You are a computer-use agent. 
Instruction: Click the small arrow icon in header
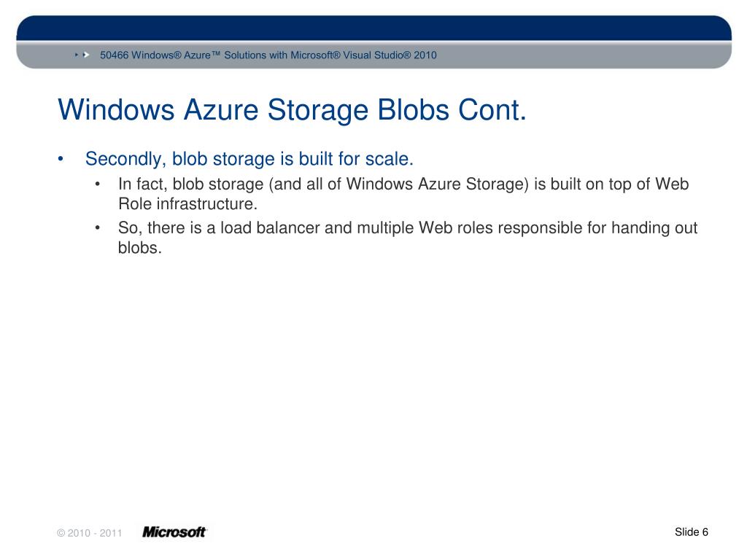click(77, 55)
